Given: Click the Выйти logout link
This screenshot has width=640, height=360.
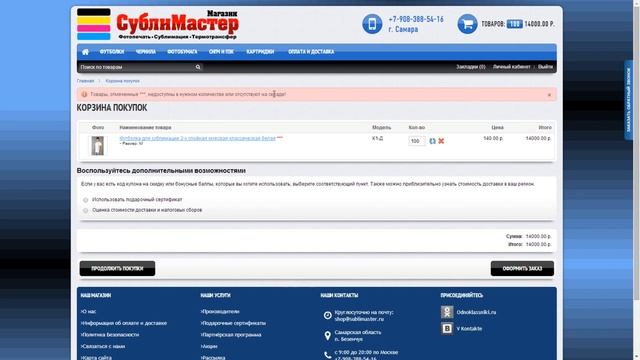Looking at the screenshot, I should (545, 67).
